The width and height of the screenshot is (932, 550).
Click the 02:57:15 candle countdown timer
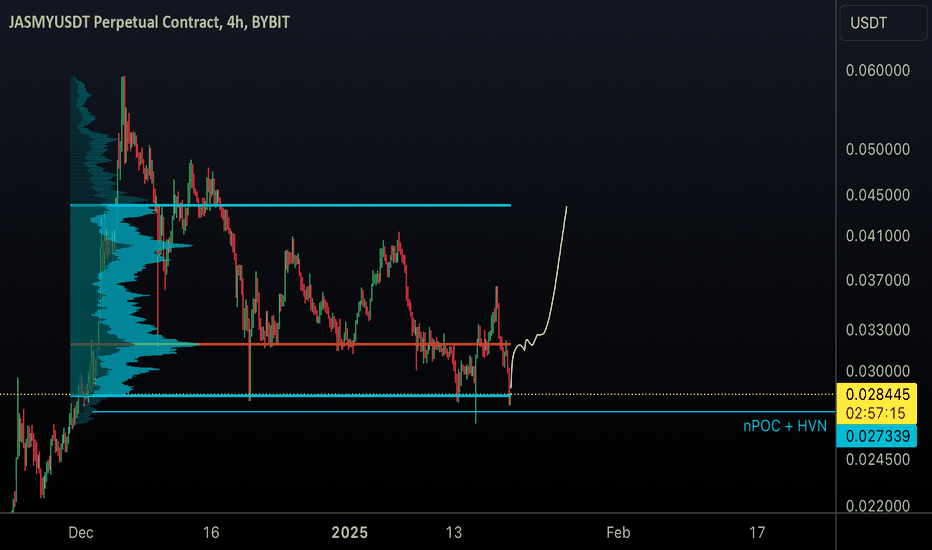click(877, 413)
